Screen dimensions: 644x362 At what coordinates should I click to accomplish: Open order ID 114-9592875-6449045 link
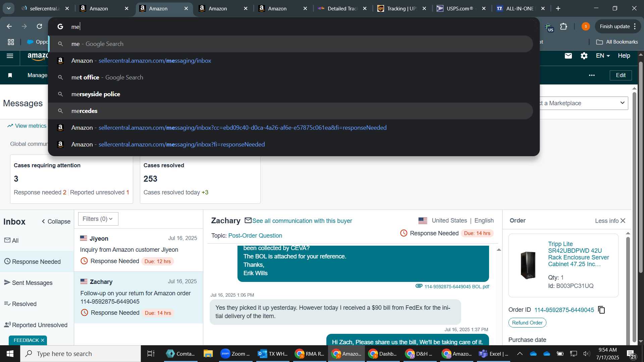point(564,310)
